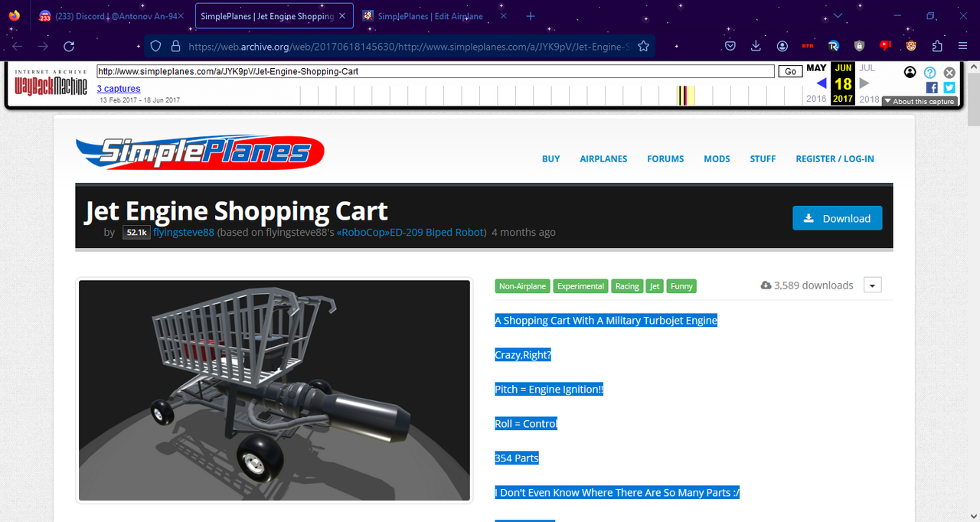
Task: Open the list all tabs dropdown arrow
Action: click(x=838, y=16)
